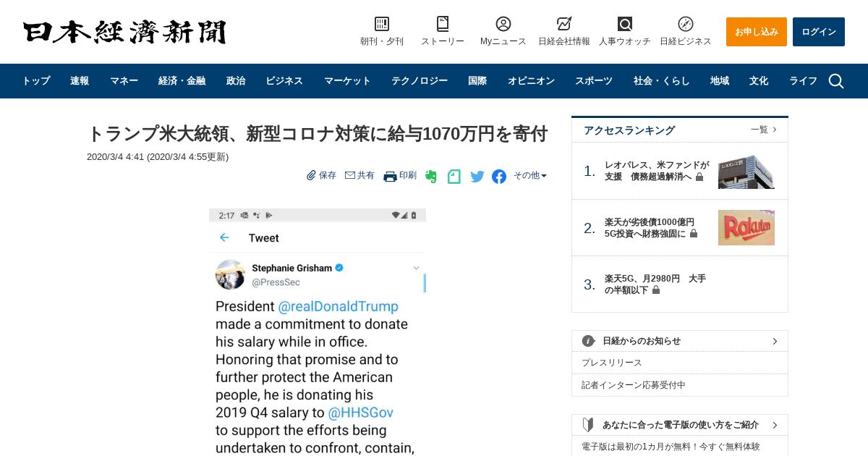Screen dimensions: 868x456
Task: Click the teal note sharing icon
Action: click(454, 176)
